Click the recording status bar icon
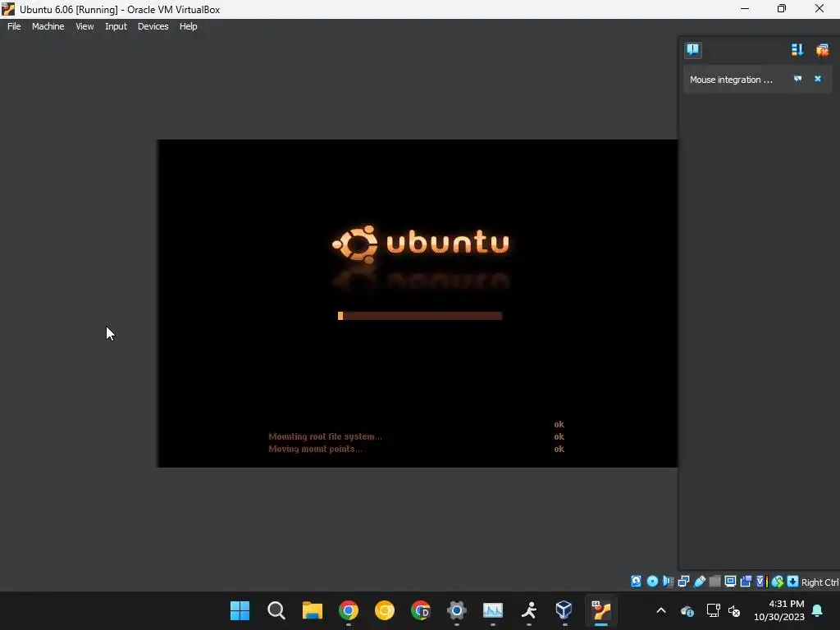Viewport: 840px width, 630px height. [x=746, y=582]
